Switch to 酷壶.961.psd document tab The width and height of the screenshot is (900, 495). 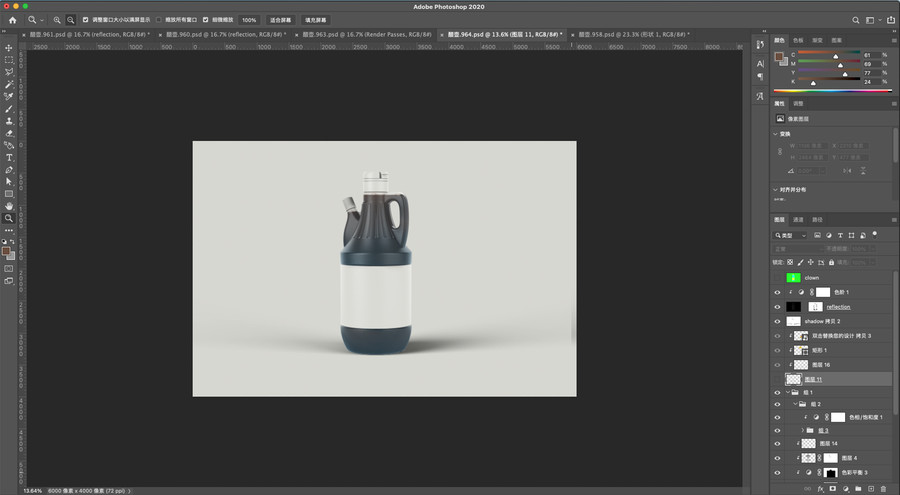click(x=90, y=34)
